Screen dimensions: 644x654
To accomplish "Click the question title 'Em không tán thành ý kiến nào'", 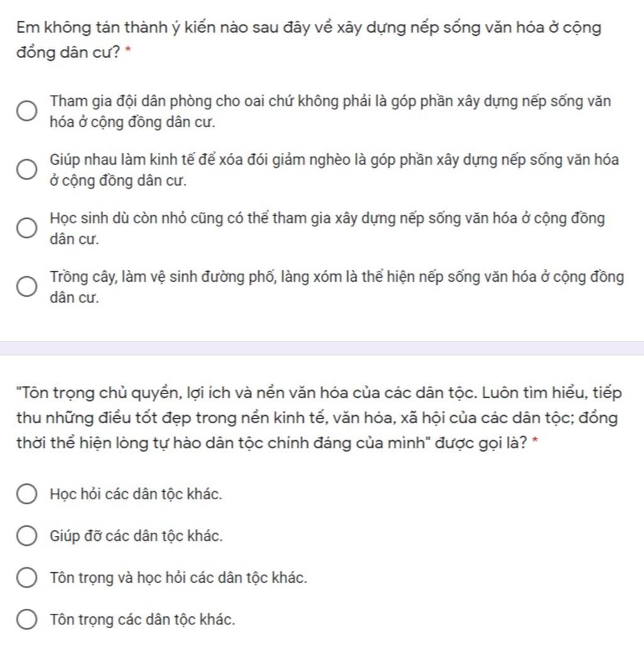I will [309, 40].
